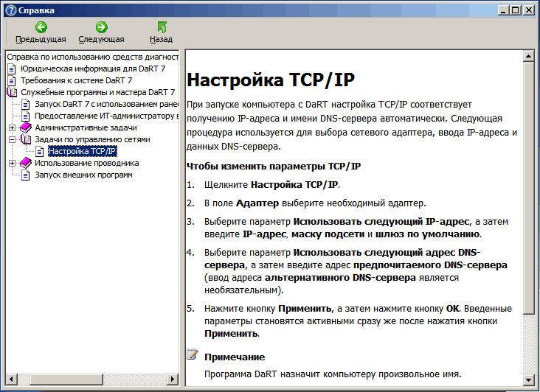Click page icon beside Запуск DaRT 7 с использованием
This screenshot has width=540, height=392.
[26, 104]
